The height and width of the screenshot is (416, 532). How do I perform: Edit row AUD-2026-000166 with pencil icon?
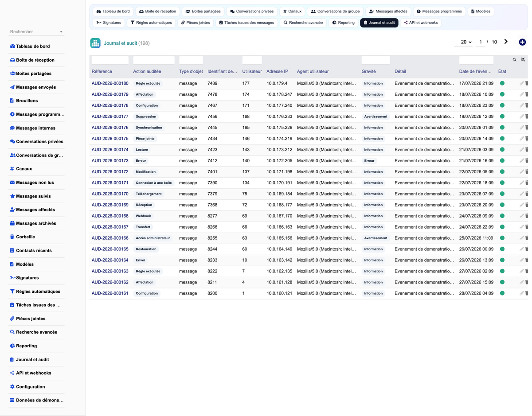point(522,238)
